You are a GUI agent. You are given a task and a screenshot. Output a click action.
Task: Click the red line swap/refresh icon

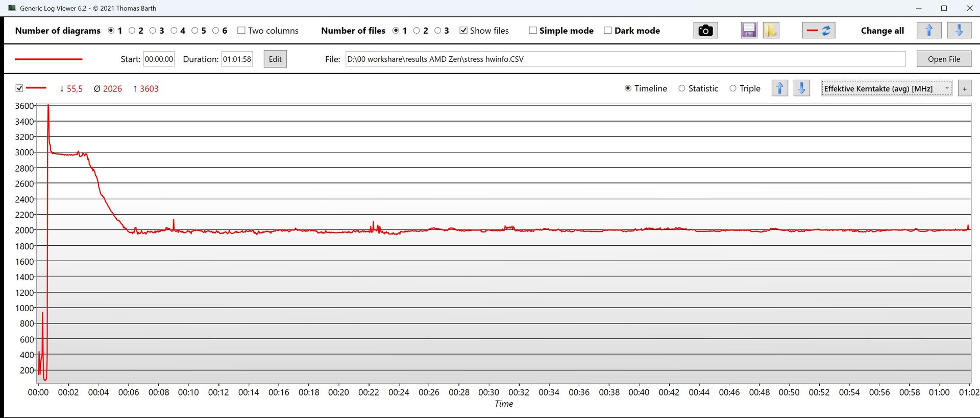coord(818,31)
